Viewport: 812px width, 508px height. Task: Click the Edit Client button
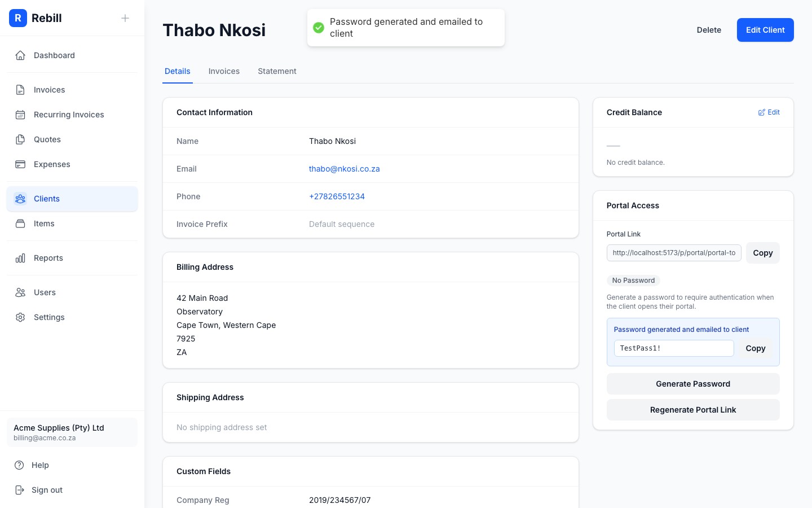(x=765, y=30)
